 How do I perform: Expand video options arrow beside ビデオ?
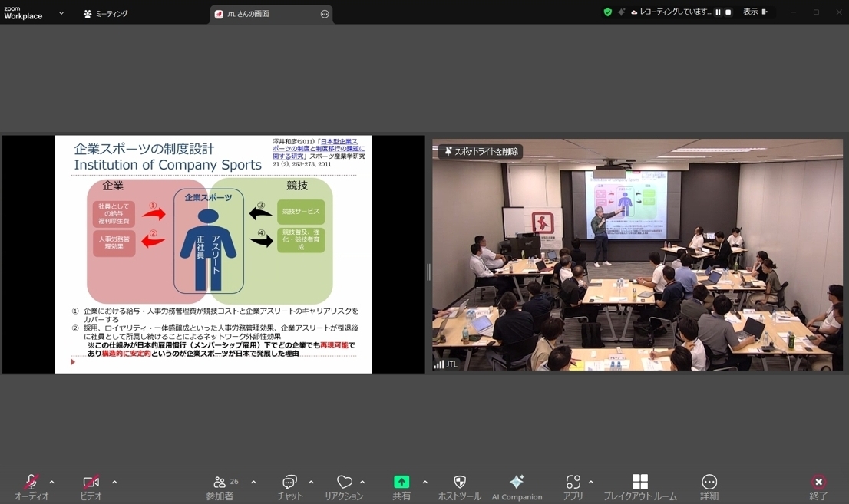[x=114, y=483]
